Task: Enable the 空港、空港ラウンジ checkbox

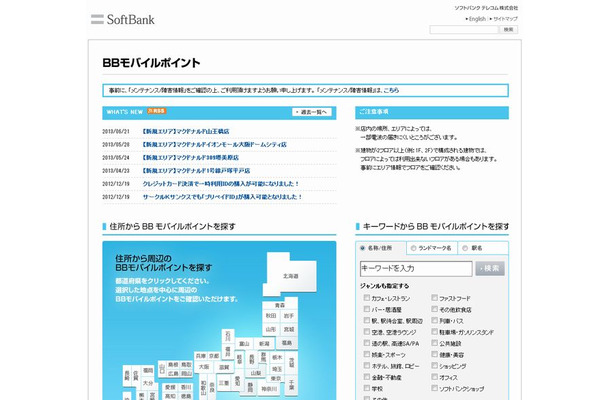Action: pyautogui.click(x=366, y=332)
